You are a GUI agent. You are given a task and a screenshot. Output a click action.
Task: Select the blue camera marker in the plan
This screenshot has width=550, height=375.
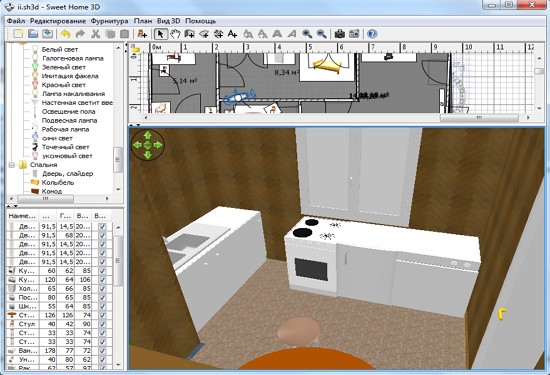point(239,97)
